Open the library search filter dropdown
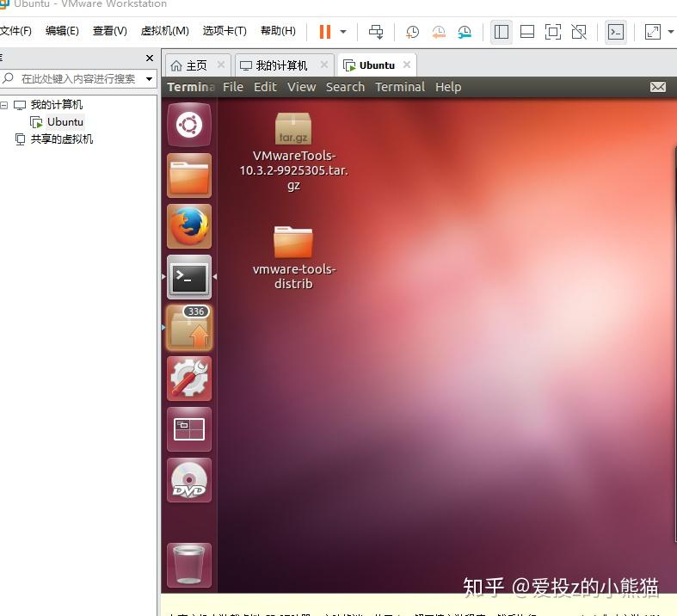 coord(149,79)
